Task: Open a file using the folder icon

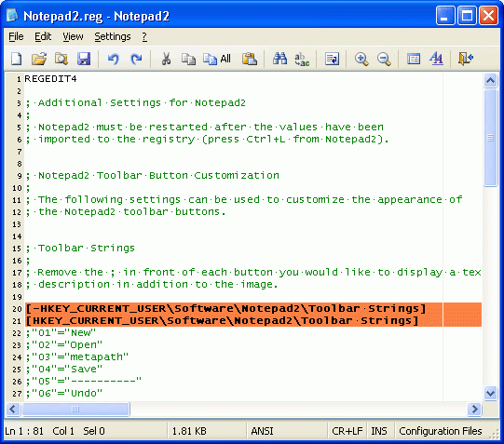Action: tap(39, 59)
